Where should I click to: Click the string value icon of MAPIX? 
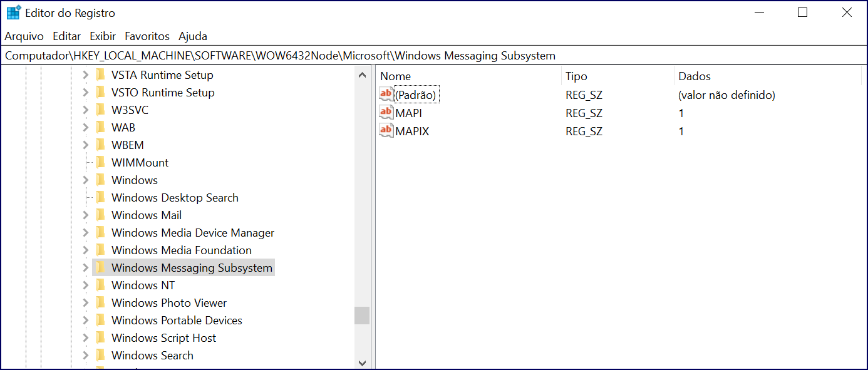pos(386,131)
